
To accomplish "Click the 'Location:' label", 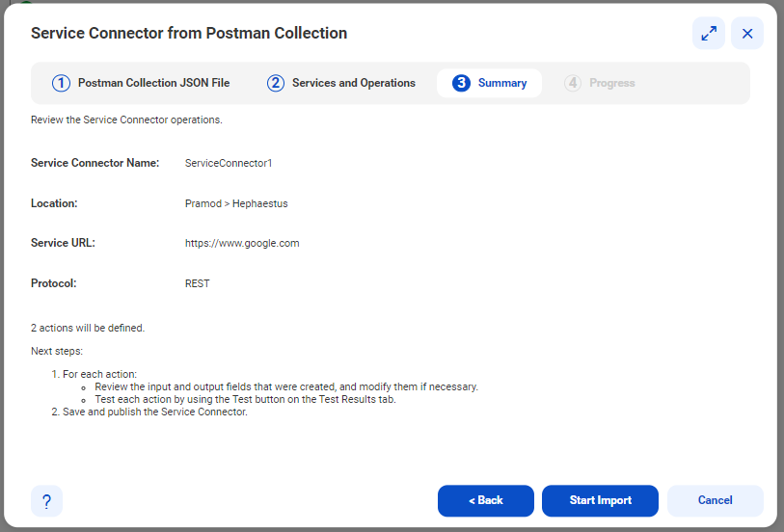I will click(54, 203).
